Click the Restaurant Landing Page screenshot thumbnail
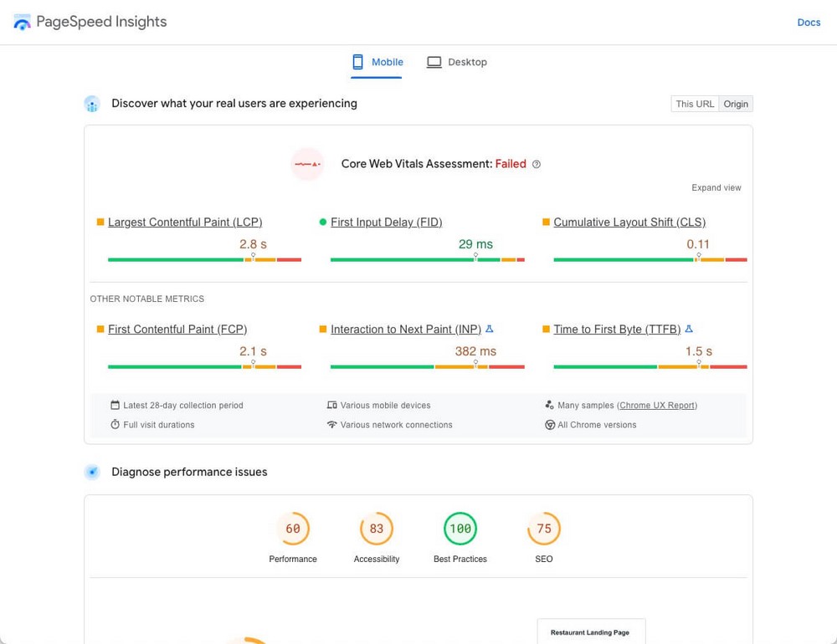 point(590,632)
